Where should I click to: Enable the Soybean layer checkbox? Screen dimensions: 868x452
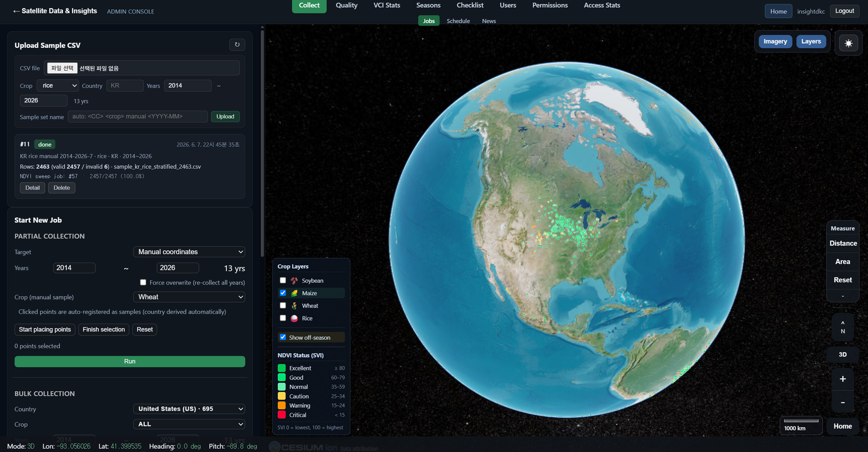tap(283, 281)
